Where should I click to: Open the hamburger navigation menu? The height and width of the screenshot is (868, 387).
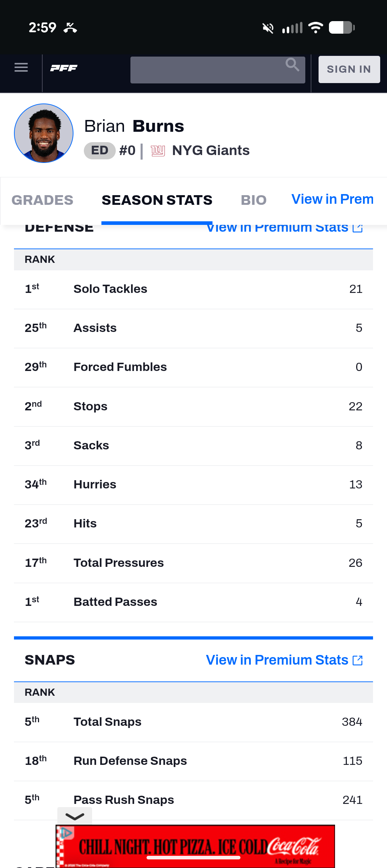(x=21, y=67)
